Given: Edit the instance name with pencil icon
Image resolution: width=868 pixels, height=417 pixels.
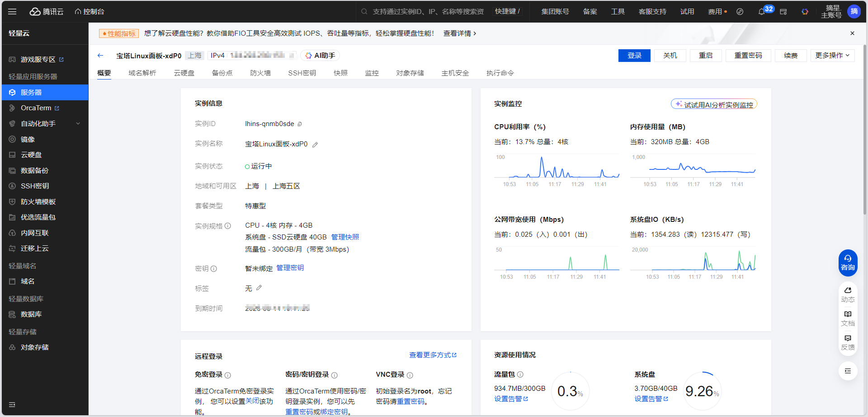Looking at the screenshot, I should pos(315,145).
